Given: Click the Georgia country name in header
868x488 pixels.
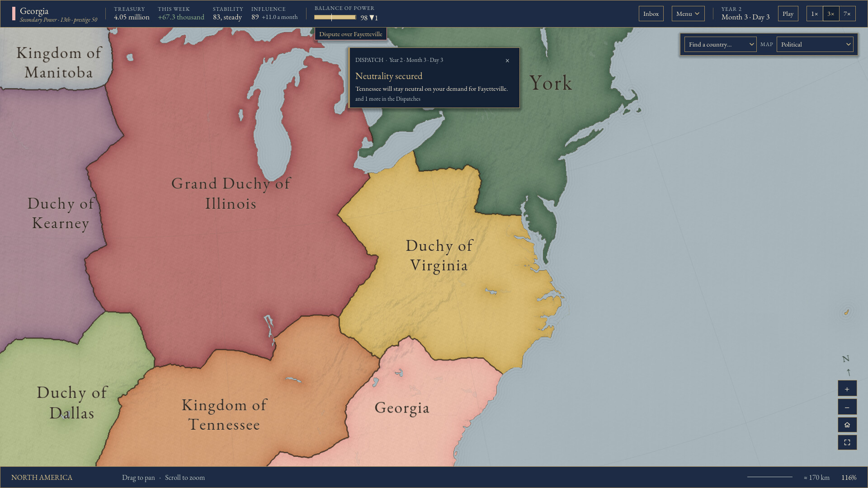Looking at the screenshot, I should 34,11.
